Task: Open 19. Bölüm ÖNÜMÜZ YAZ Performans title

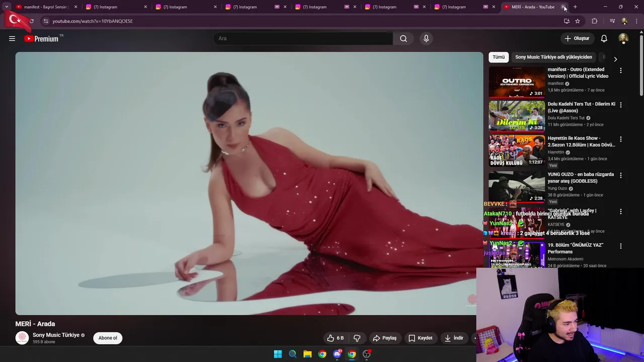Action: coord(576,248)
